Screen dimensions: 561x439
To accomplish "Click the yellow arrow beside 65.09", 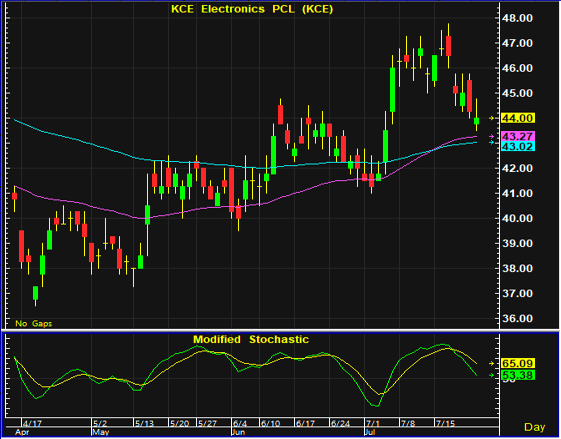I will click(492, 364).
